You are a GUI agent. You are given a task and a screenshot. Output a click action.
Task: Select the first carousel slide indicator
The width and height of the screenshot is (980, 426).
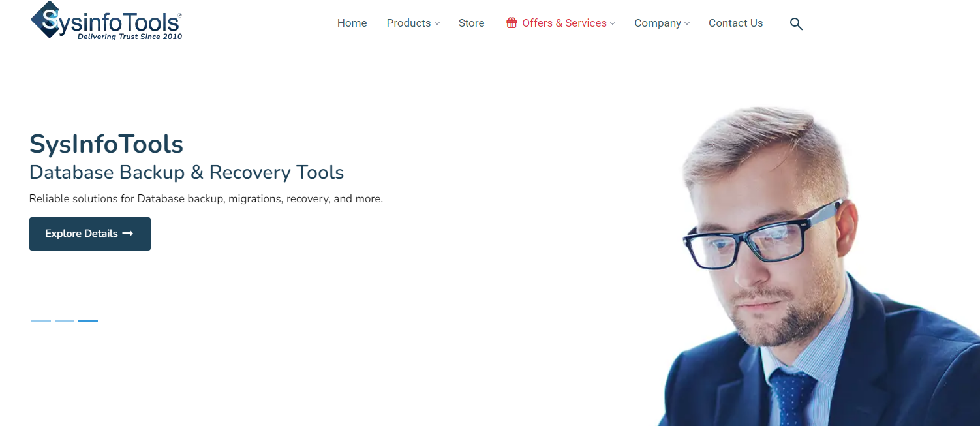[x=41, y=321]
